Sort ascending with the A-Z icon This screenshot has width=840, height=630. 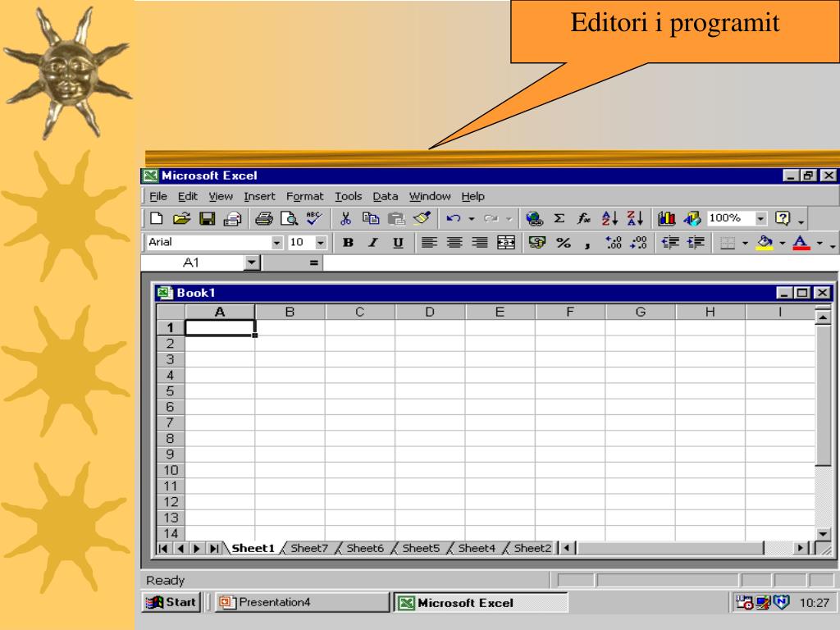pos(609,218)
